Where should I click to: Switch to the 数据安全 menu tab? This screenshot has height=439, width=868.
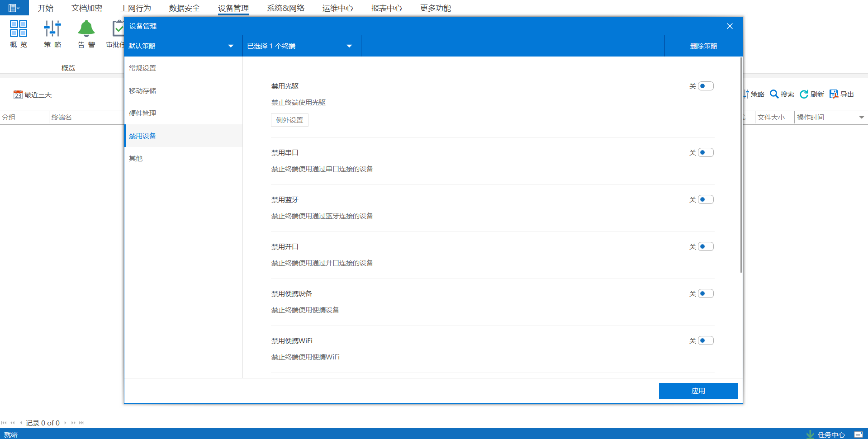184,8
